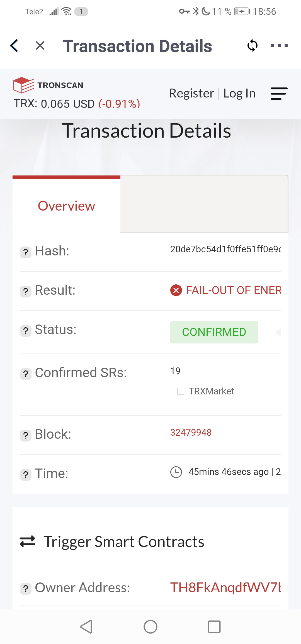This screenshot has width=301, height=644.
Task: Expand the arrow beside CONFIRMED status
Action: point(278,332)
